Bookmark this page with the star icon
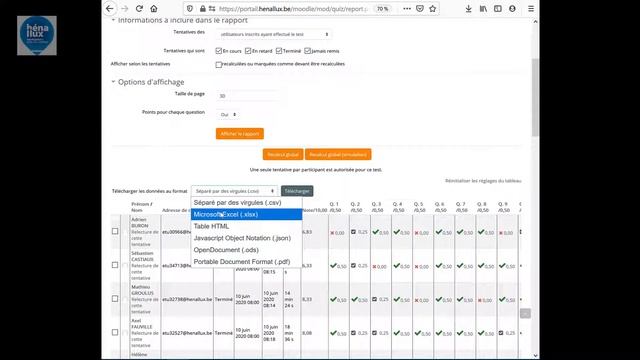640x360 pixels. pos(433,9)
